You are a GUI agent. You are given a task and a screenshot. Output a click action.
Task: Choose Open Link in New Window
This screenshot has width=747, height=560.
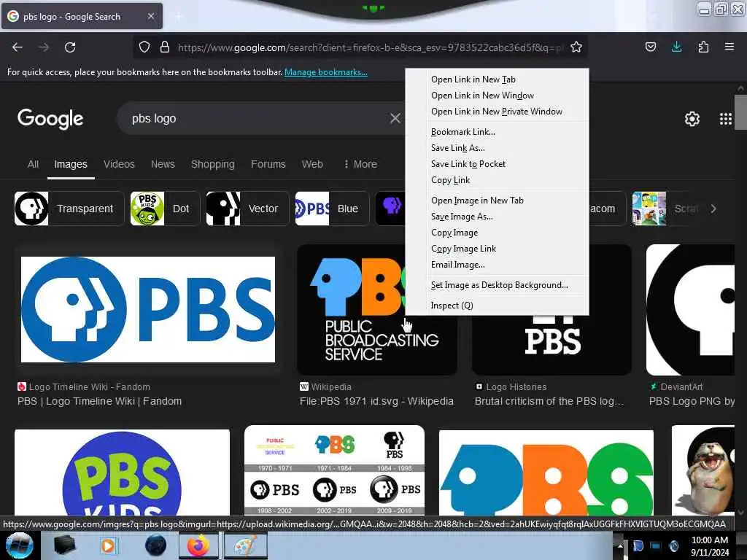(x=497, y=96)
